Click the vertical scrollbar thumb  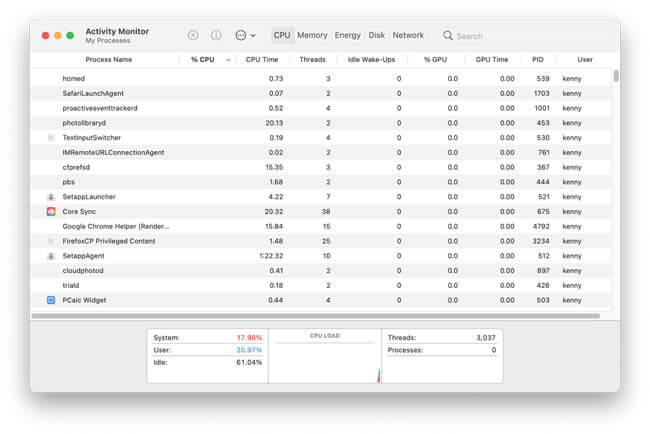tap(616, 76)
